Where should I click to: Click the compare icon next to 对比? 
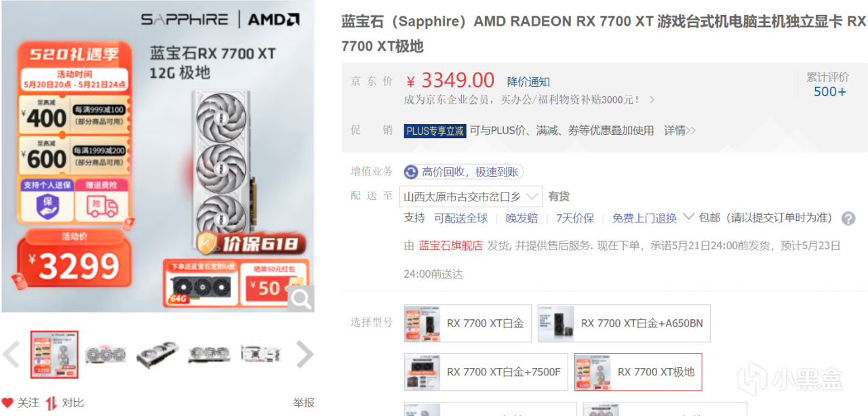(52, 403)
